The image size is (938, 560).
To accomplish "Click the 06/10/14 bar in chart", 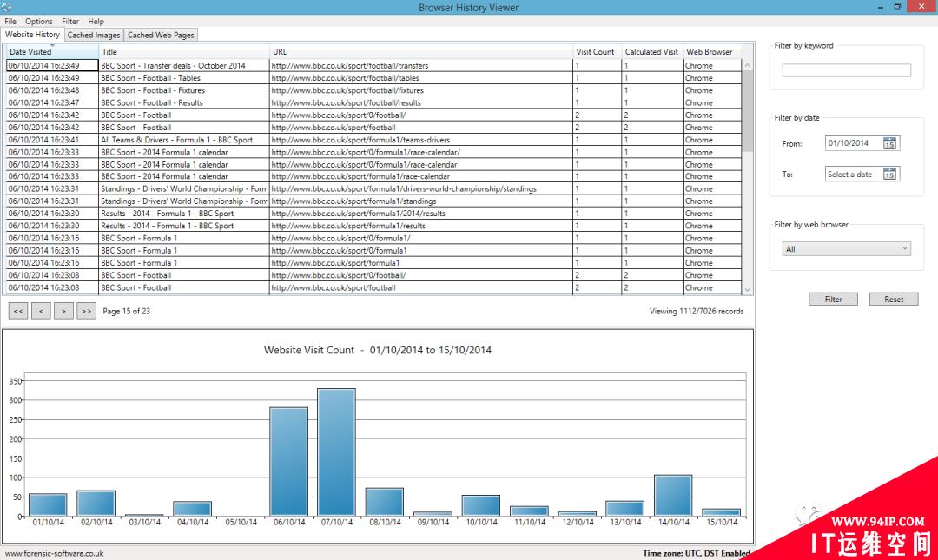I will click(x=289, y=461).
